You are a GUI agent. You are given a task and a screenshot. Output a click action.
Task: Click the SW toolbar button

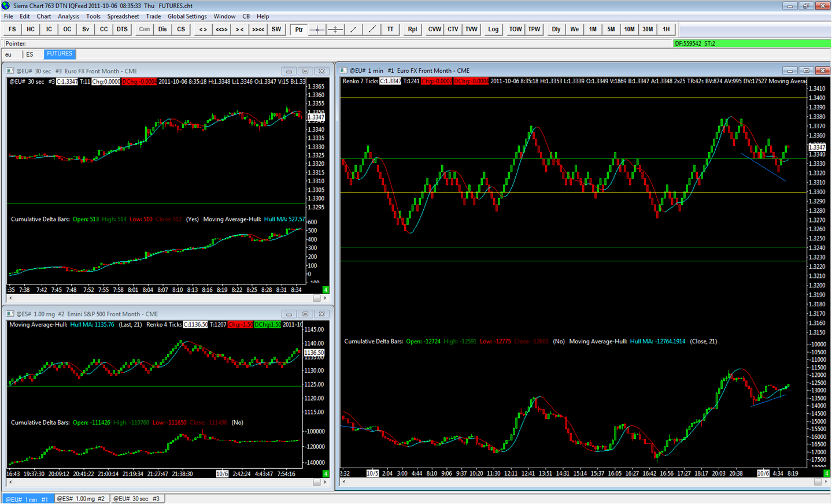point(276,29)
